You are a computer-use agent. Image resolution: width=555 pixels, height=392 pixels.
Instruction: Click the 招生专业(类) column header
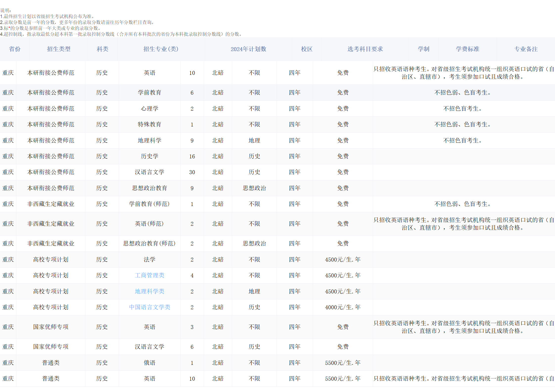coord(161,49)
